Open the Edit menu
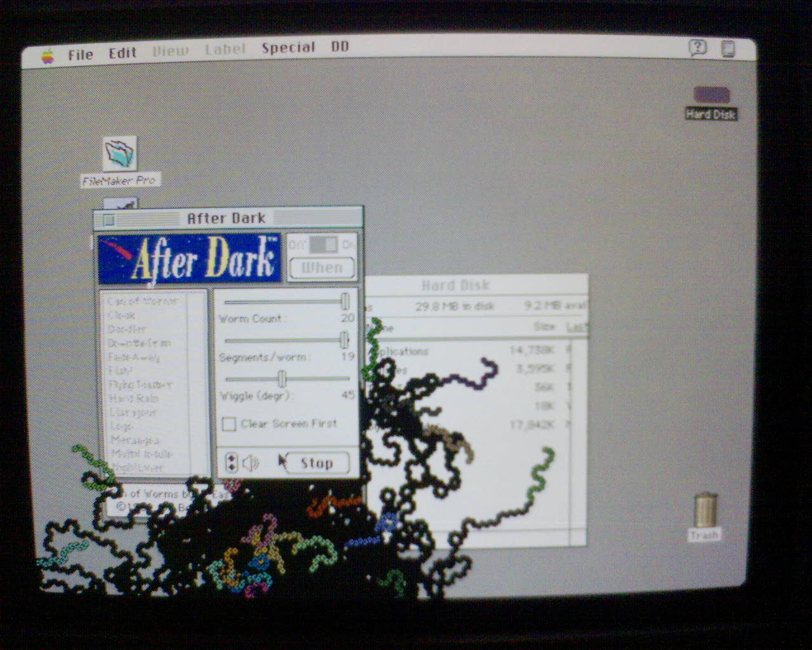 click(122, 53)
